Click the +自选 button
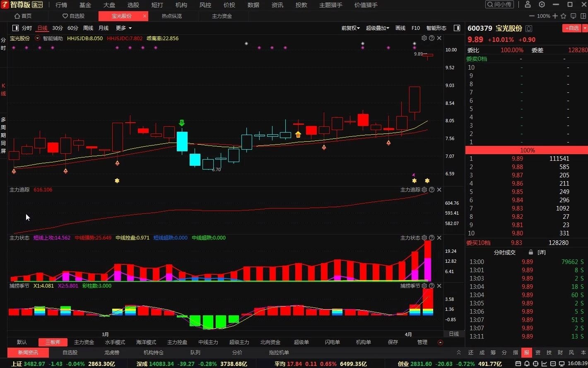The image size is (588, 368). coord(572,28)
